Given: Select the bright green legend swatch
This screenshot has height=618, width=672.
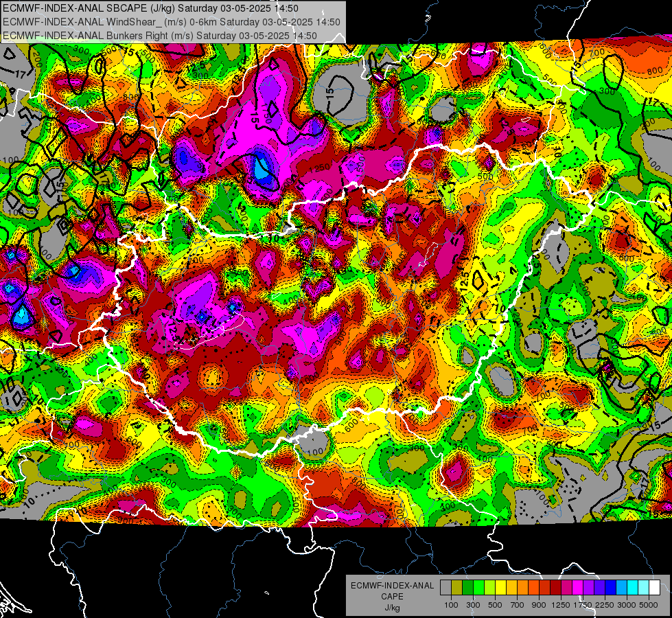Looking at the screenshot, I should (478, 588).
